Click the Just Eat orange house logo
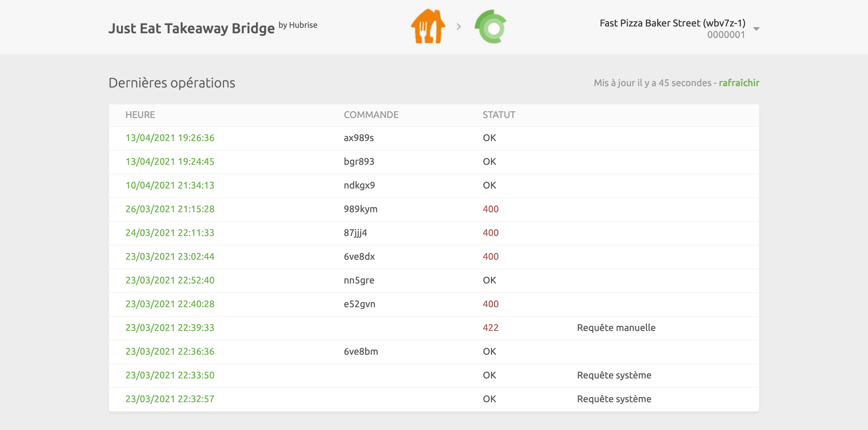The width and height of the screenshot is (868, 430). tap(428, 26)
